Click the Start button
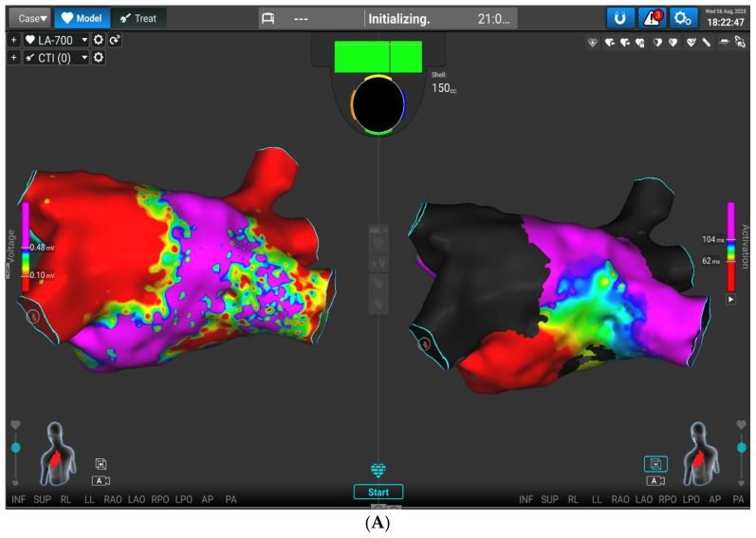This screenshot has width=756, height=538. pyautogui.click(x=378, y=492)
